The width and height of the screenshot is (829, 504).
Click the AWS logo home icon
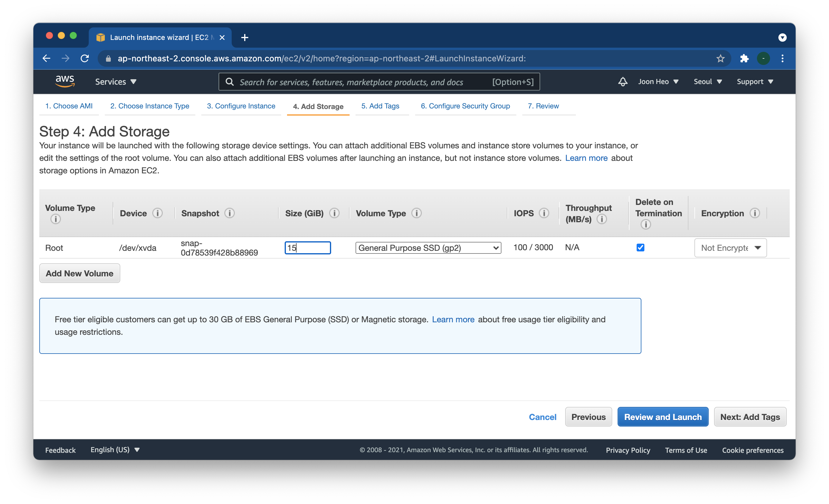tap(65, 81)
